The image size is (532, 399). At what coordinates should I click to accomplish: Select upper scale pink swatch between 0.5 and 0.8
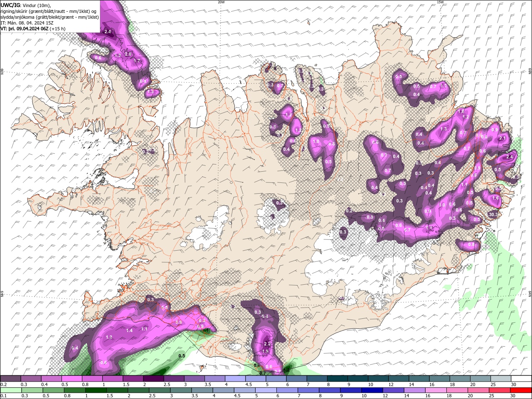click(72, 379)
